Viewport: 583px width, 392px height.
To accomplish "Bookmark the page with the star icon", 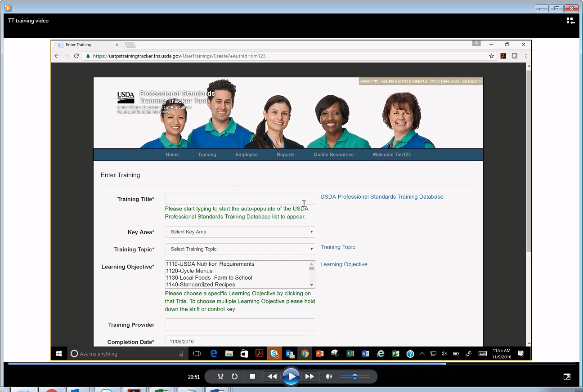I will [x=492, y=56].
